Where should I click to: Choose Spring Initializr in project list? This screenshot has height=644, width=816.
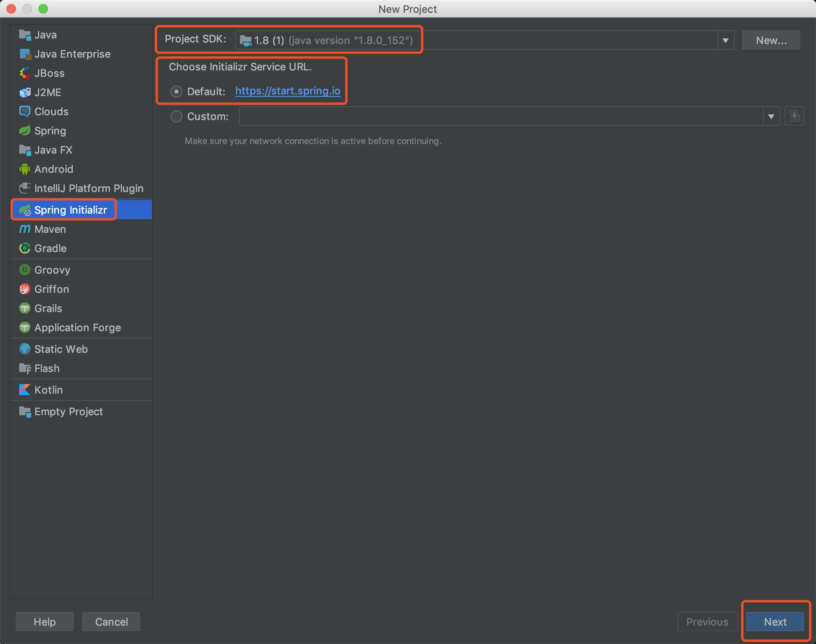pos(71,210)
